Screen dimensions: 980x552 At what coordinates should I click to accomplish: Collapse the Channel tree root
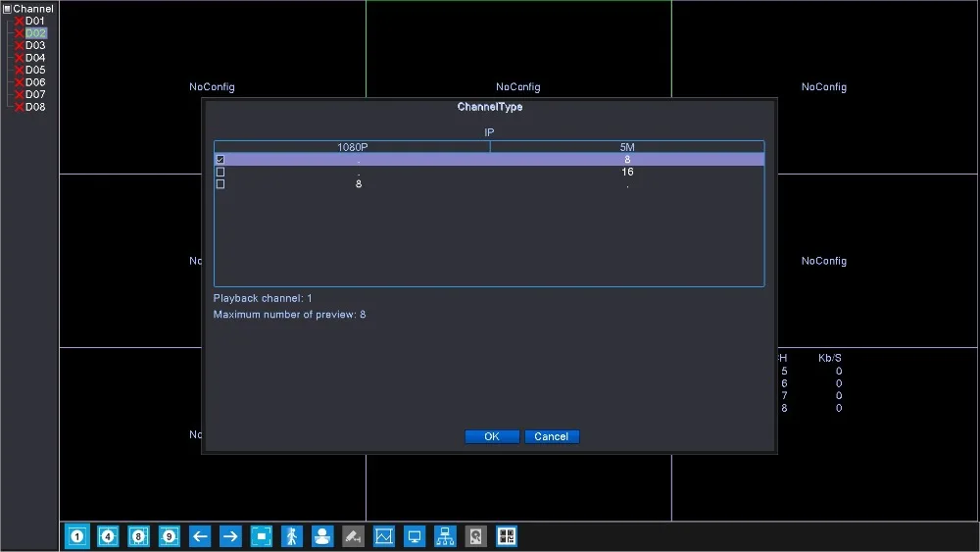click(x=7, y=9)
